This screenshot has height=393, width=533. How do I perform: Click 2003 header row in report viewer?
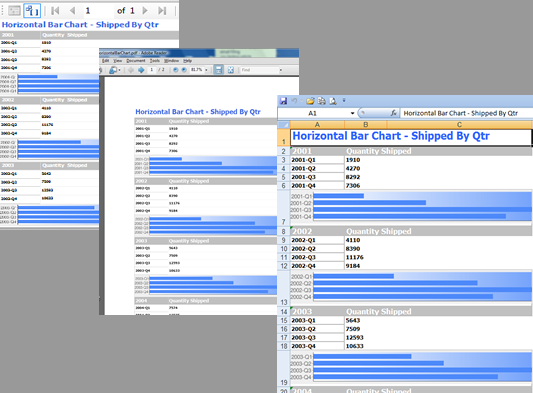pyautogui.click(x=49, y=166)
